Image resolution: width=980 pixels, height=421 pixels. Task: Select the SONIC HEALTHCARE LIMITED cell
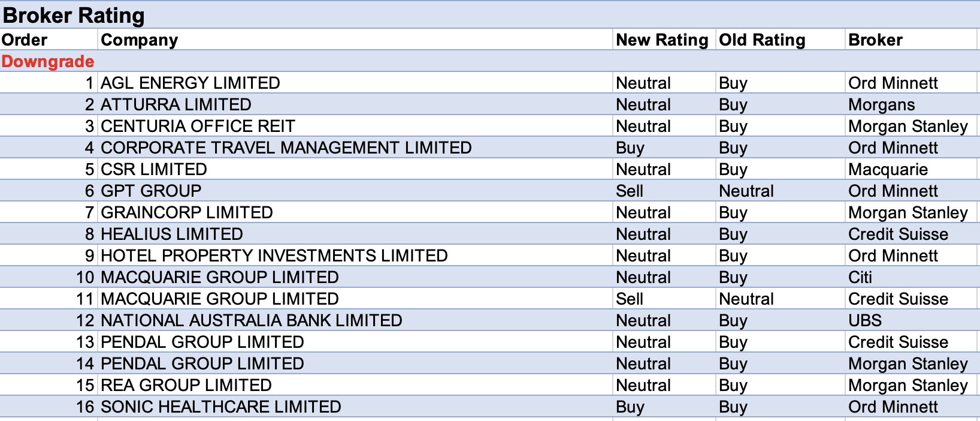point(221,407)
